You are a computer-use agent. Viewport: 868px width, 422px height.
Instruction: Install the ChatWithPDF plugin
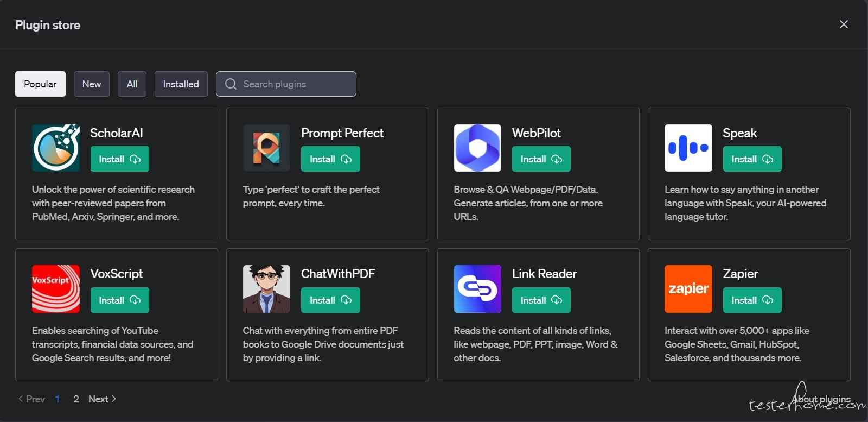[x=330, y=300]
